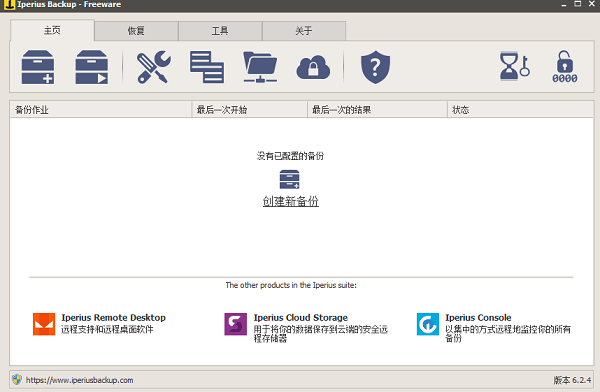Maximize the Iperius Backup window
The image size is (600, 392).
(x=578, y=4)
